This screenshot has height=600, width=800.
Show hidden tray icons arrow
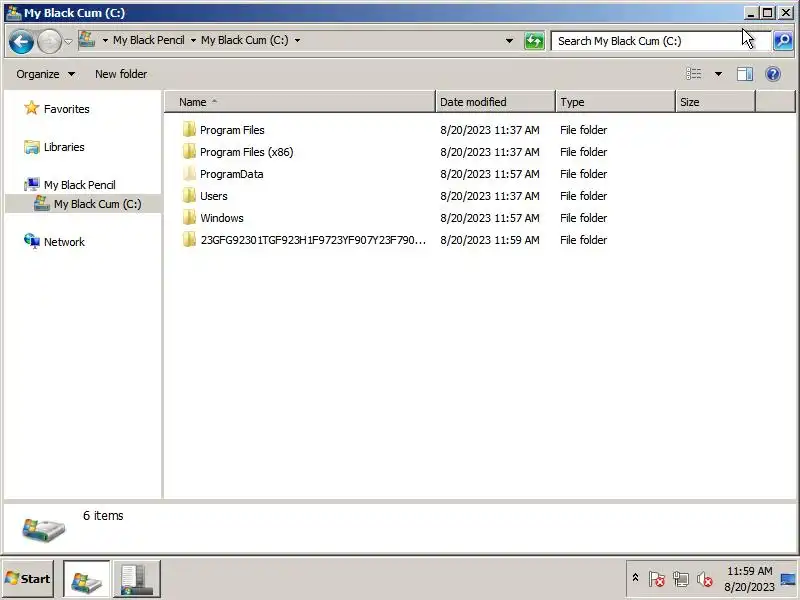click(x=635, y=578)
